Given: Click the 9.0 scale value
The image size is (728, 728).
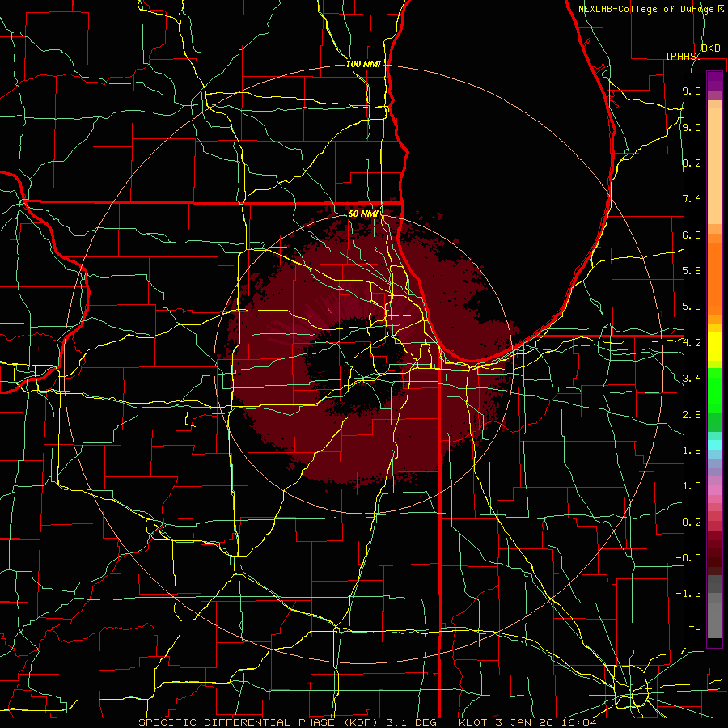Looking at the screenshot, I should point(692,128).
